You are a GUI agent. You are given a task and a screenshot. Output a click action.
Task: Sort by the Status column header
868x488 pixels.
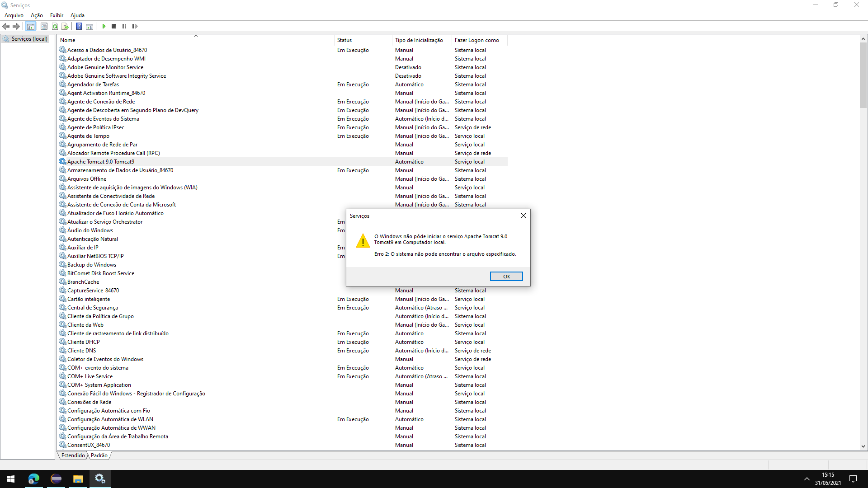point(363,40)
